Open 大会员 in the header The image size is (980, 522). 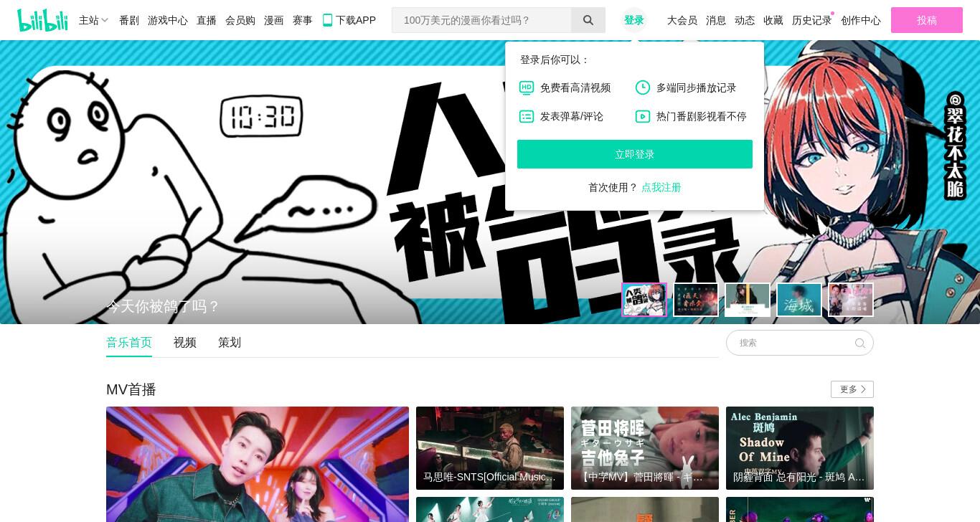(x=682, y=20)
